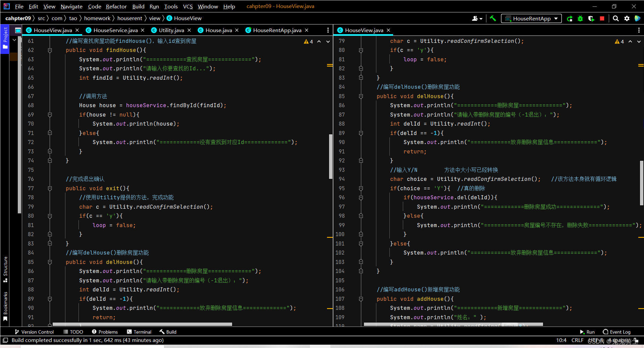The height and width of the screenshot is (348, 644).
Task: Close the House.java tab
Action: point(237,30)
